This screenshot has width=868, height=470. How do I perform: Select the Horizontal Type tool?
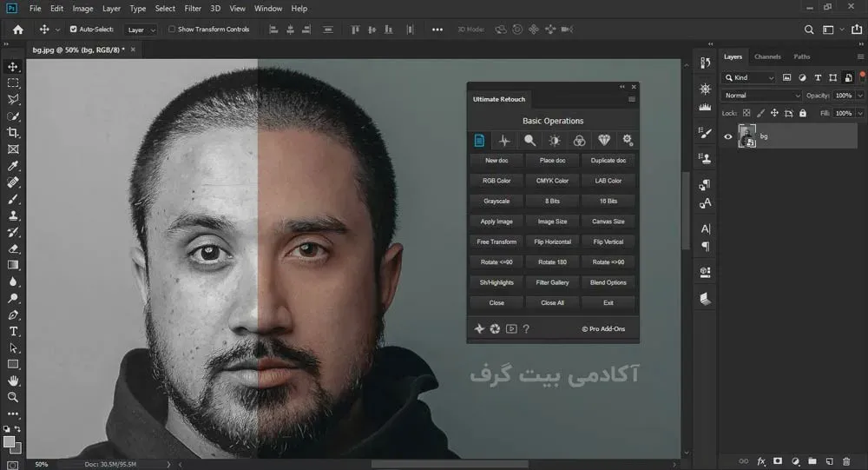click(x=13, y=332)
